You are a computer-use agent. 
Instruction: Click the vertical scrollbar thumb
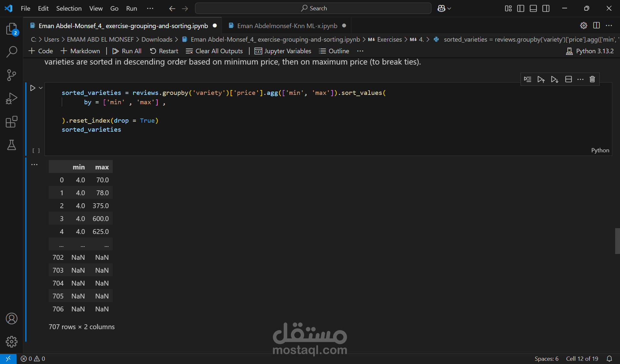point(617,241)
